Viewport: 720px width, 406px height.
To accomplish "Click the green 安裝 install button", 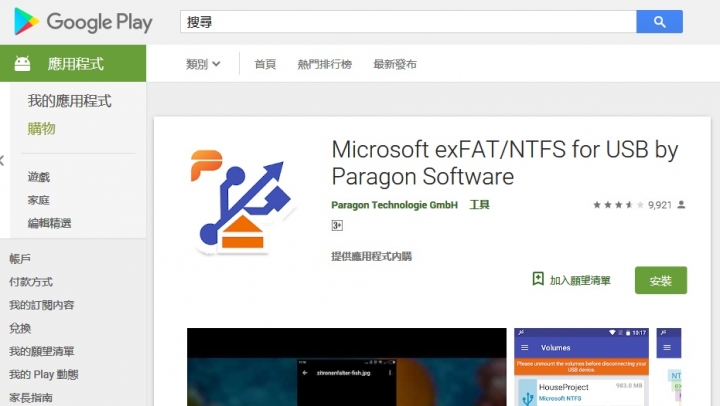I will [661, 280].
